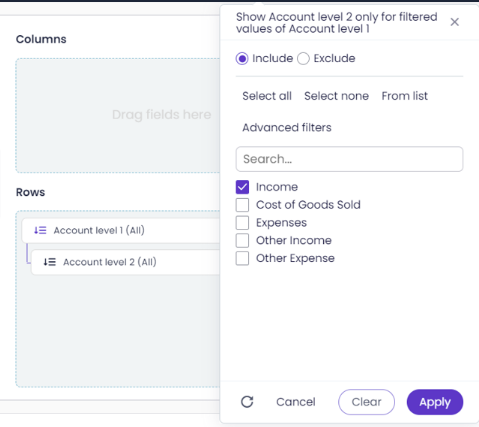Screen dimensions: 479x427
Task: Click the Clear button
Action: click(366, 402)
